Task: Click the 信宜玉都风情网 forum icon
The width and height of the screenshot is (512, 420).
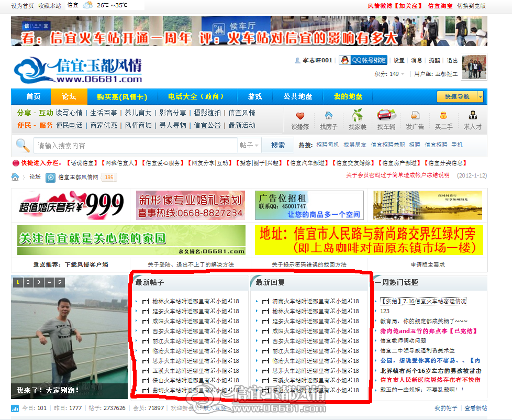Action: point(50,178)
